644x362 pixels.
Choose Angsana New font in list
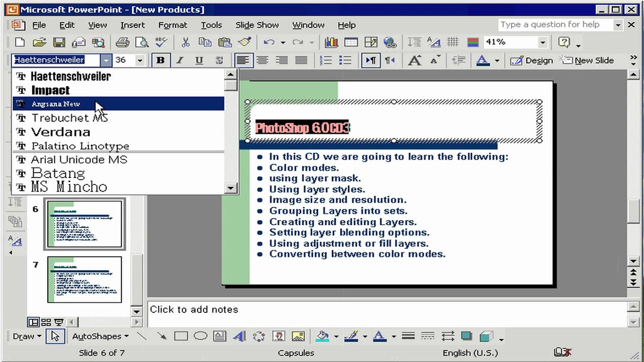click(118, 104)
